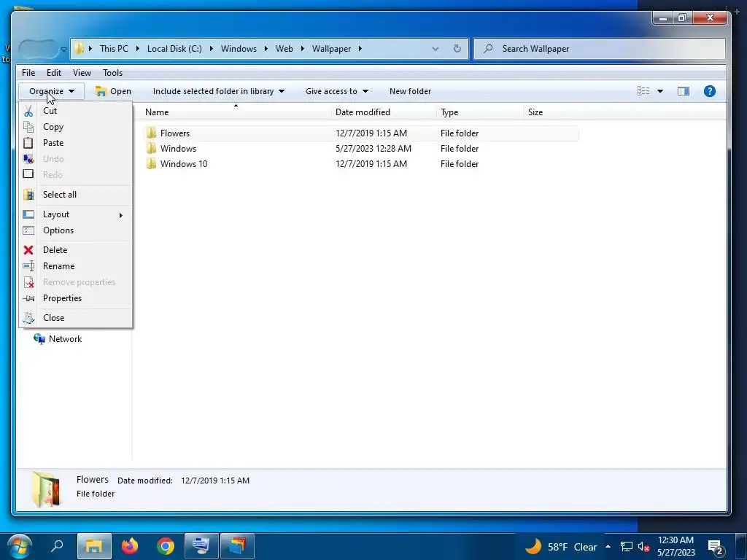Click the Windows 10 folder icon
This screenshot has width=747, height=560.
point(151,164)
